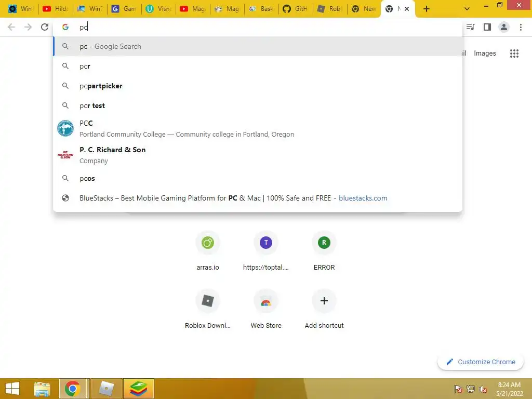Open the Images link
This screenshot has width=532, height=399.
point(485,54)
